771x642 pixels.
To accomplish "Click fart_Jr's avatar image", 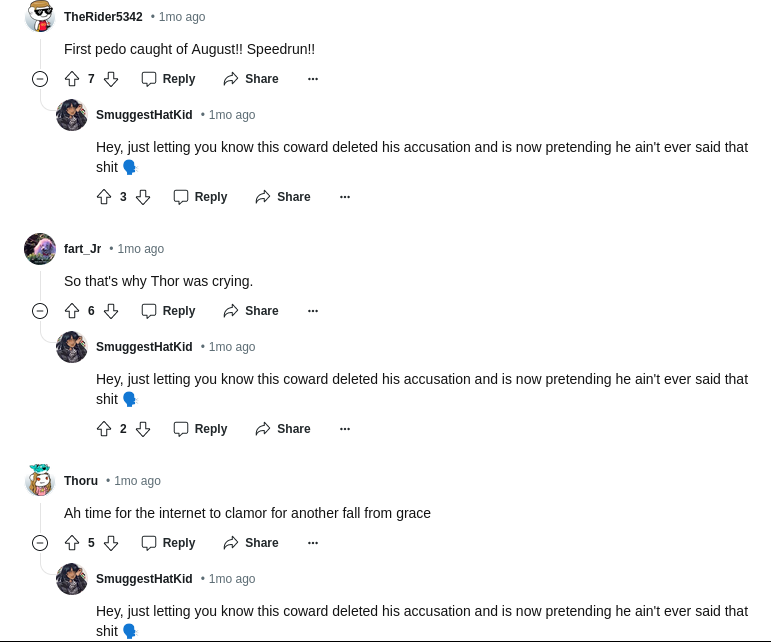I will (40, 249).
